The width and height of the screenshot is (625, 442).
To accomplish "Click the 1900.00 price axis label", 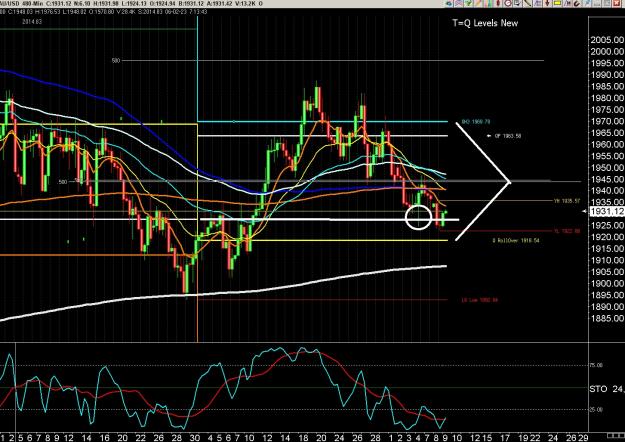I will 607,284.
